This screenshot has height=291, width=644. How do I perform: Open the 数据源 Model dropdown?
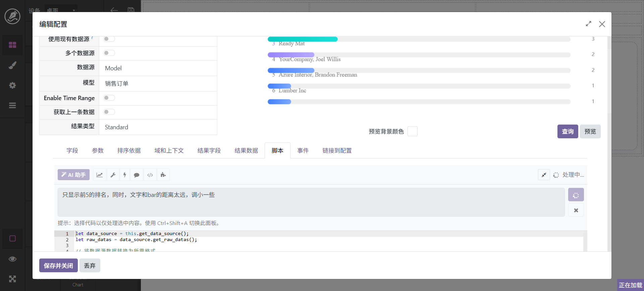tap(158, 68)
